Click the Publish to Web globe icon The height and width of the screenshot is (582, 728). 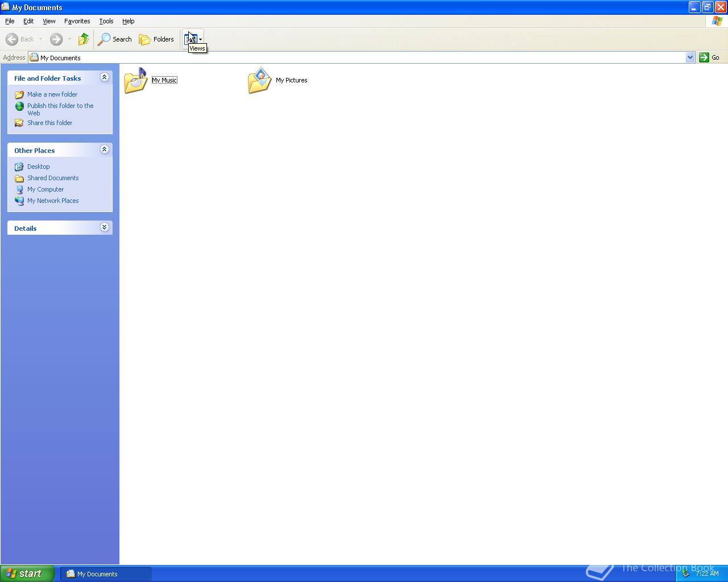click(x=19, y=106)
